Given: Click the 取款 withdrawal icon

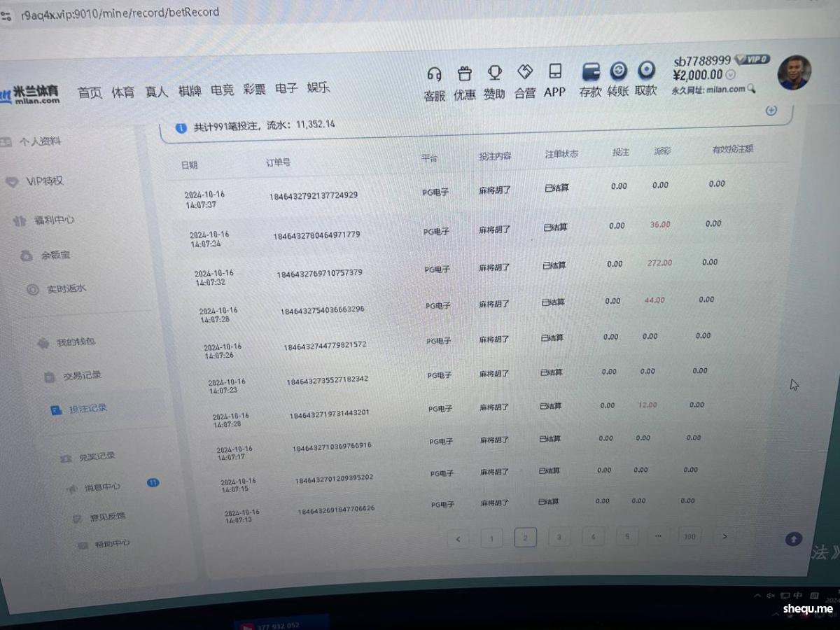Looking at the screenshot, I should coord(645,71).
